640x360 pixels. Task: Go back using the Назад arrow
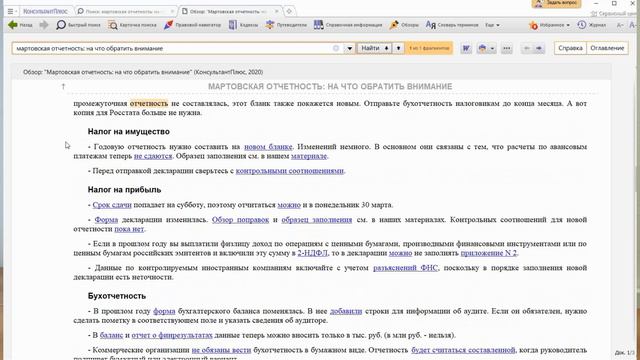20,25
